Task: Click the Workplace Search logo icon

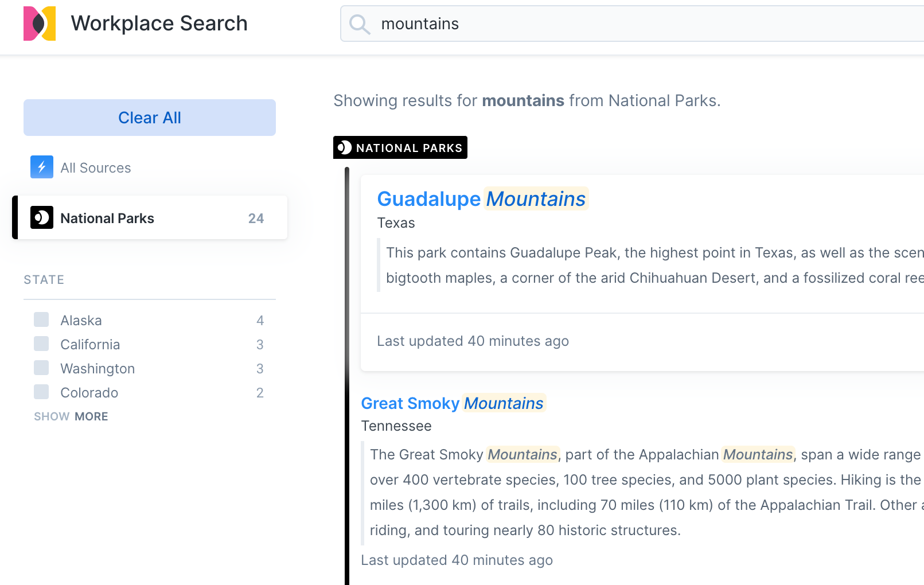Action: (x=40, y=24)
